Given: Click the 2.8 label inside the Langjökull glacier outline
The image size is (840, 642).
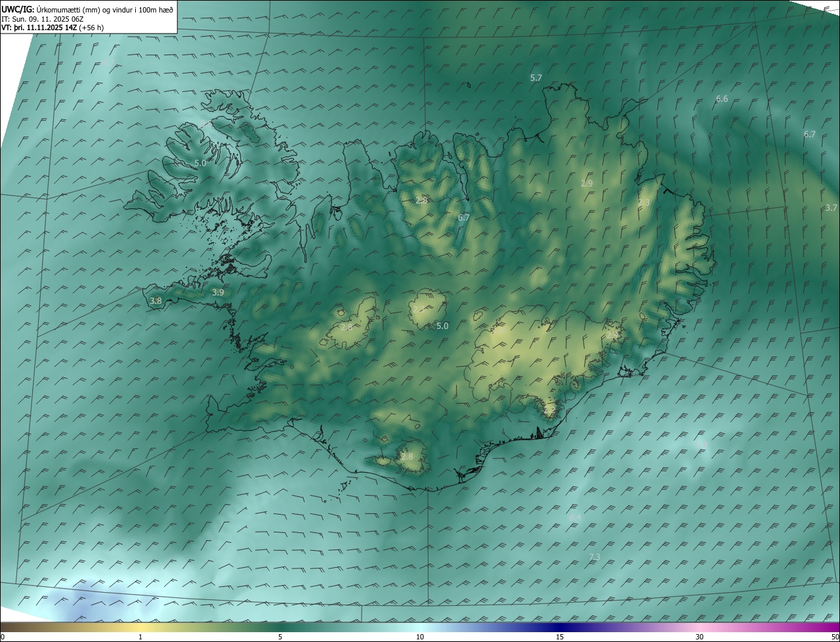Looking at the screenshot, I should tap(346, 327).
